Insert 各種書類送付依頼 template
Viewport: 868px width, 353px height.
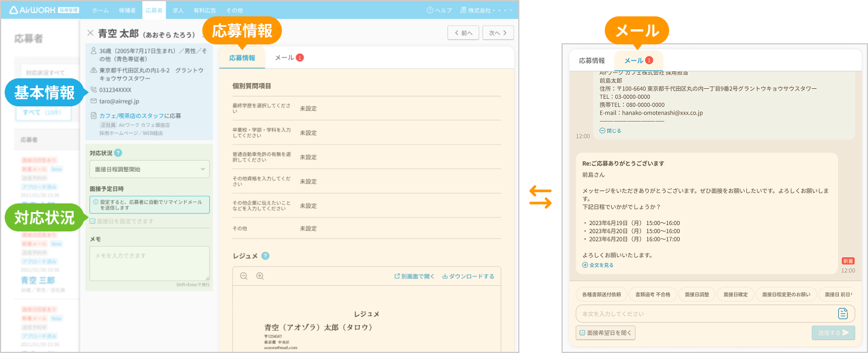coord(602,294)
